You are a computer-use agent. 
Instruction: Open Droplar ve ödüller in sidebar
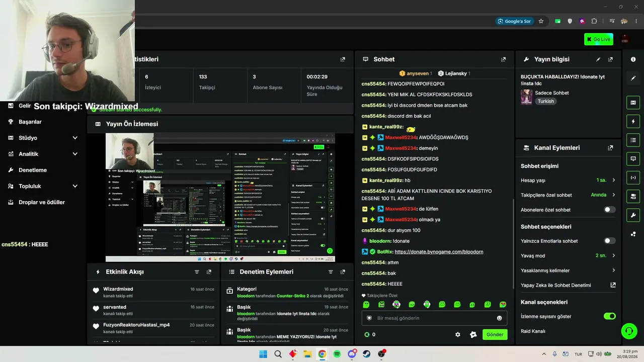click(x=43, y=202)
